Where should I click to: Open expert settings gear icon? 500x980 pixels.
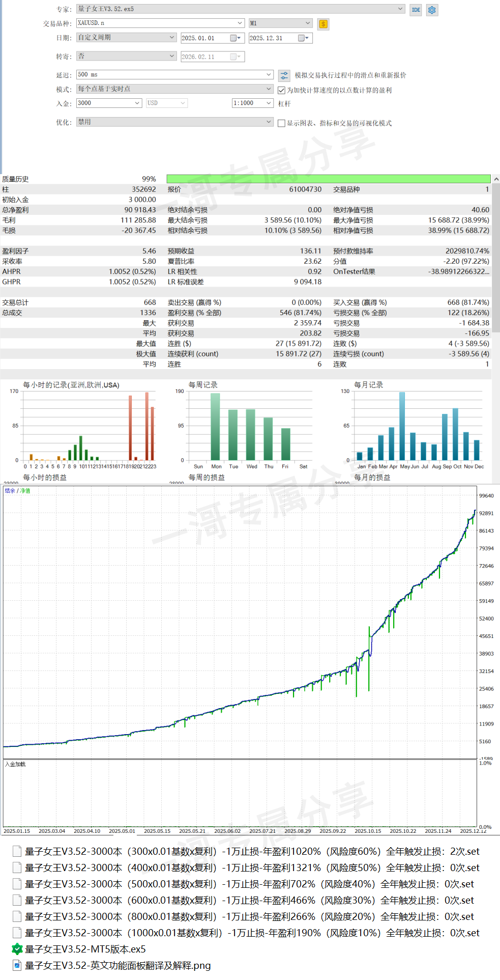click(x=432, y=10)
